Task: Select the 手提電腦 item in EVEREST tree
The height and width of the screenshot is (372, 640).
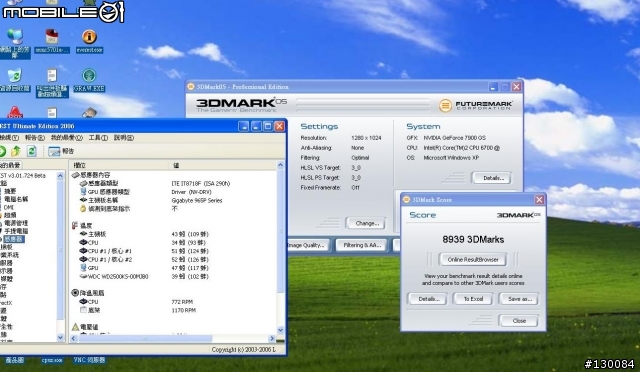Action: click(x=16, y=231)
